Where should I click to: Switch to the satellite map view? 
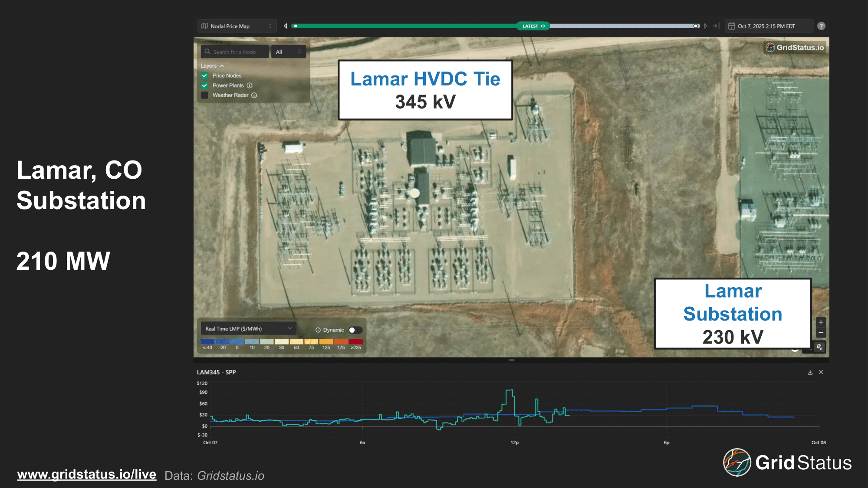point(819,347)
